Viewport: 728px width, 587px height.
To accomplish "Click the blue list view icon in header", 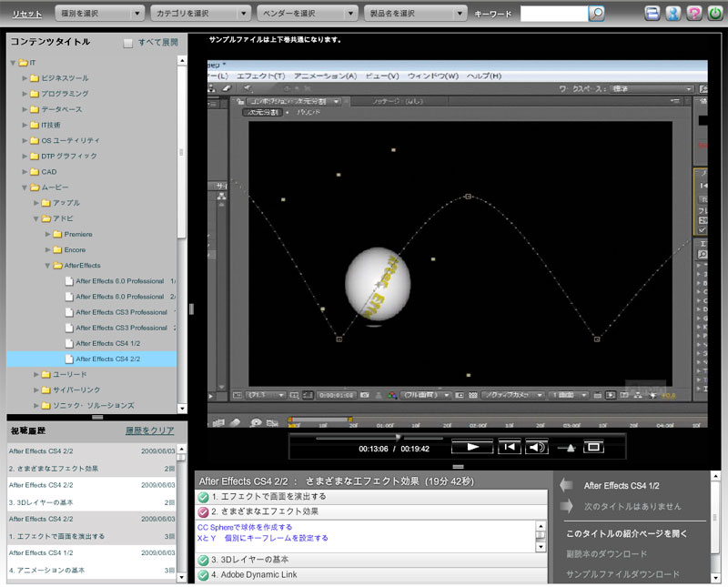I will click(652, 14).
